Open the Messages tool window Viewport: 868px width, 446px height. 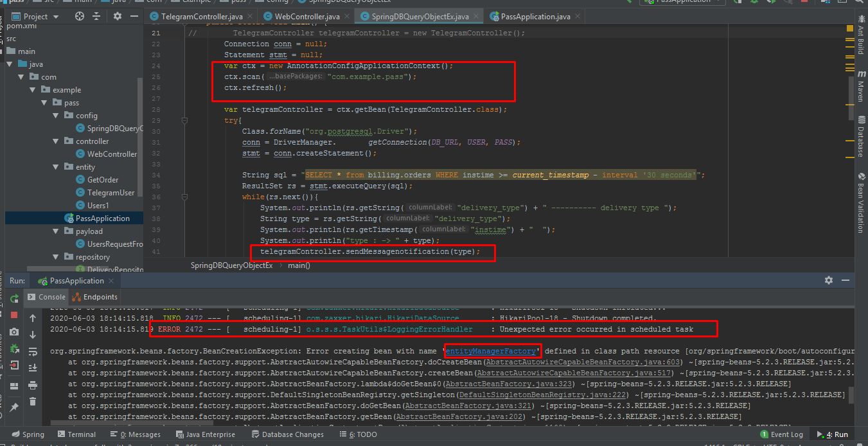pos(134,434)
